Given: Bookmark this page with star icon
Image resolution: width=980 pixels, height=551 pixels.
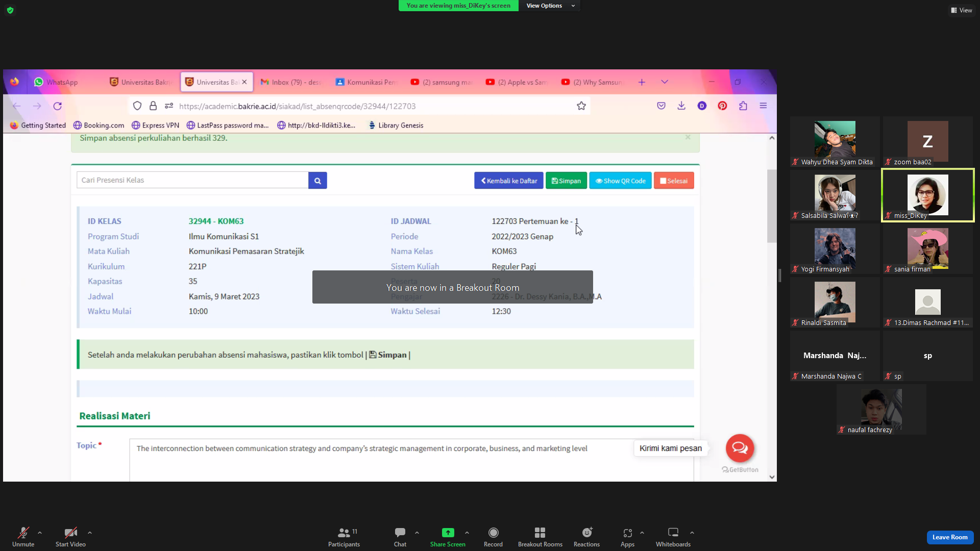Looking at the screenshot, I should (581, 106).
